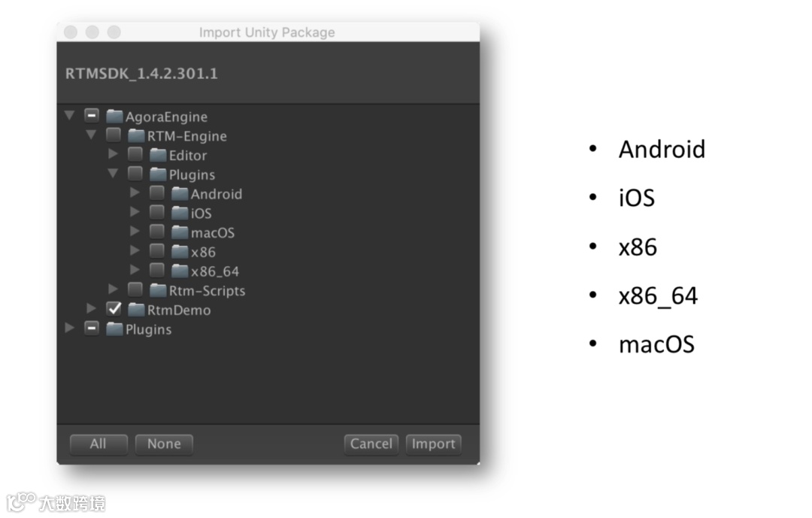The height and width of the screenshot is (518, 812).
Task: Expand the RtmDemo folder node
Action: (91, 308)
